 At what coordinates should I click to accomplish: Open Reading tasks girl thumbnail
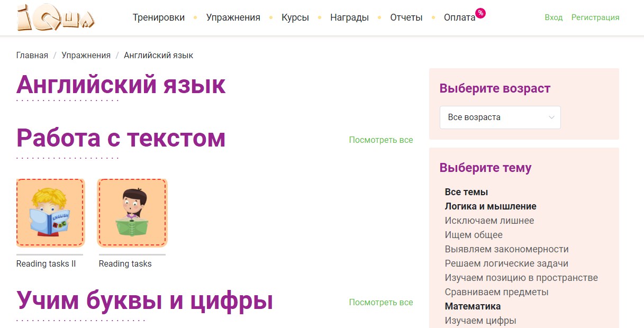click(x=132, y=213)
